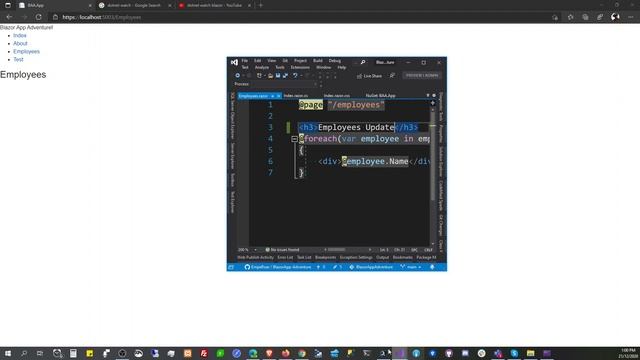
Task: Open the Bookmarks panel tab
Action: 402,258
